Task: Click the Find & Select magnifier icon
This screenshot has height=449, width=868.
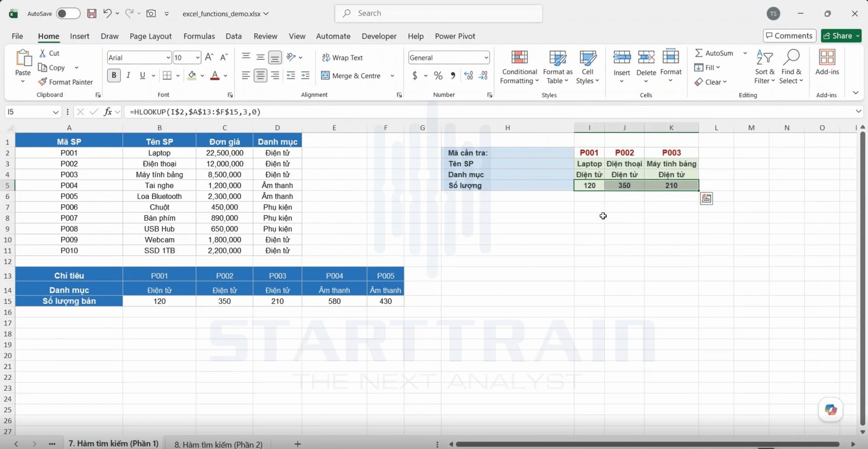Action: point(791,57)
